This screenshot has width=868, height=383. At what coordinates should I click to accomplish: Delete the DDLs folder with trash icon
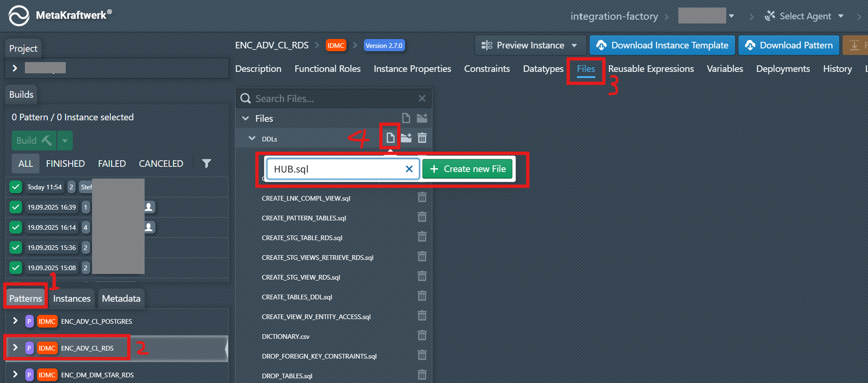coord(422,138)
